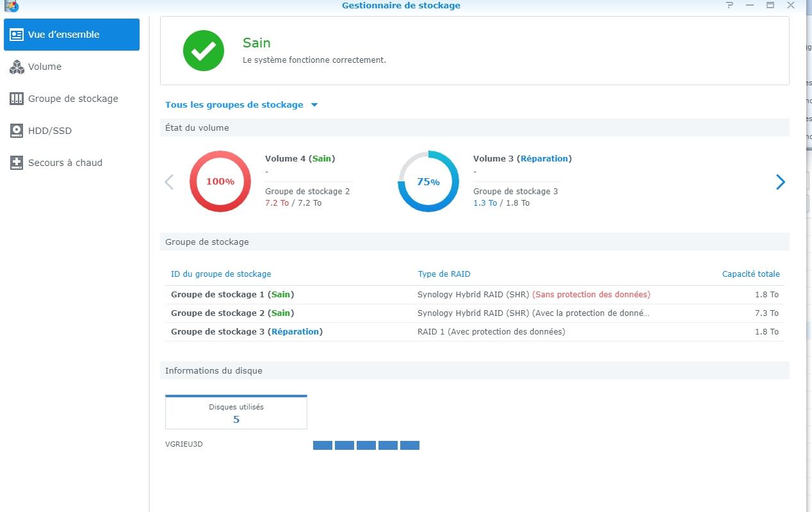Sort by Capacité totale column header
The image size is (812, 512).
click(x=751, y=274)
